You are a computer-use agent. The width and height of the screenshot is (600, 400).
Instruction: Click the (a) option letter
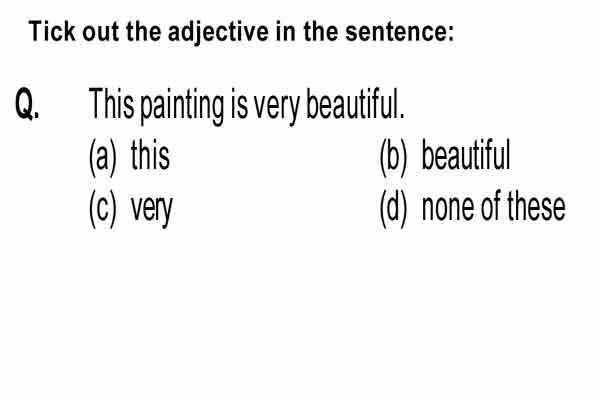pos(102,158)
